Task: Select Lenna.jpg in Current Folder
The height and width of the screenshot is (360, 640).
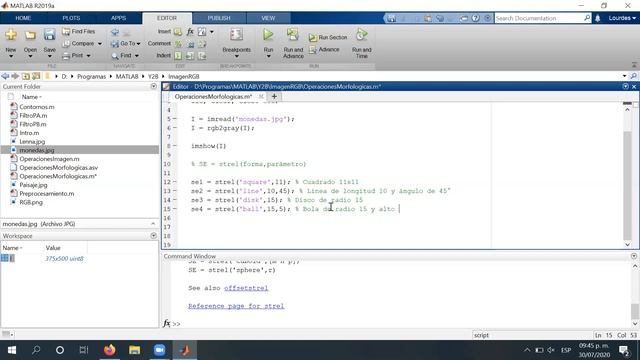Action: tap(32, 142)
